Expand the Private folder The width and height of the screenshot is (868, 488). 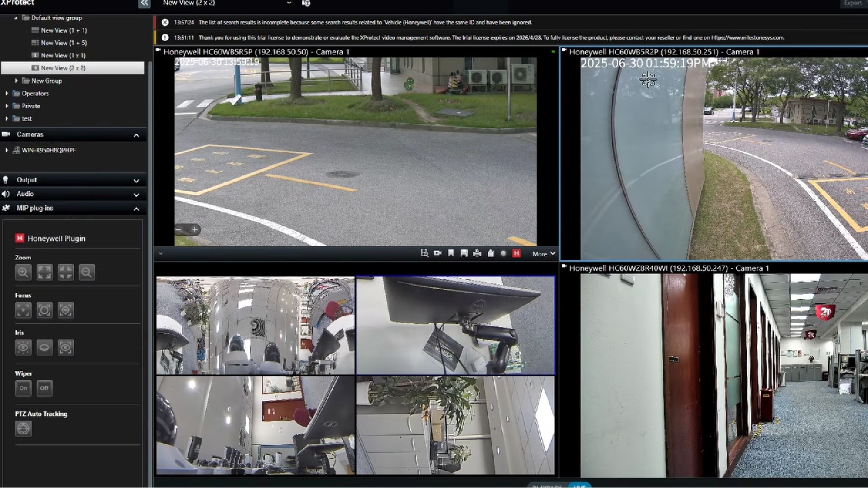[x=7, y=106]
